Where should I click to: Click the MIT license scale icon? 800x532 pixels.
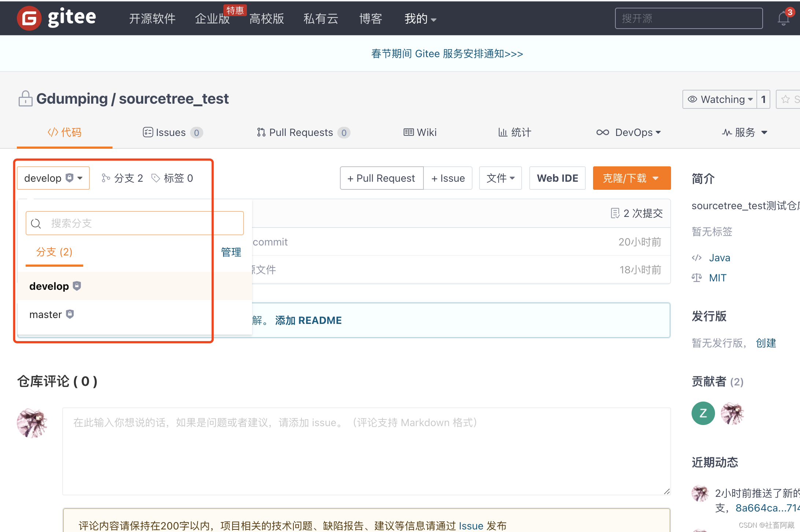tap(696, 278)
